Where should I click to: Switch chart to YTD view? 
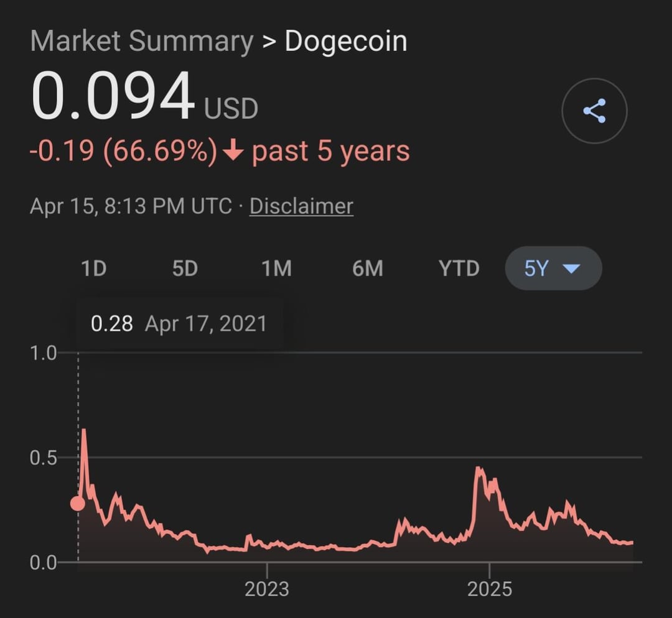[459, 269]
